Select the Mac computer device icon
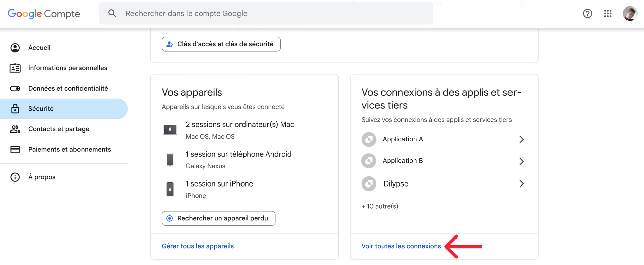 point(170,130)
